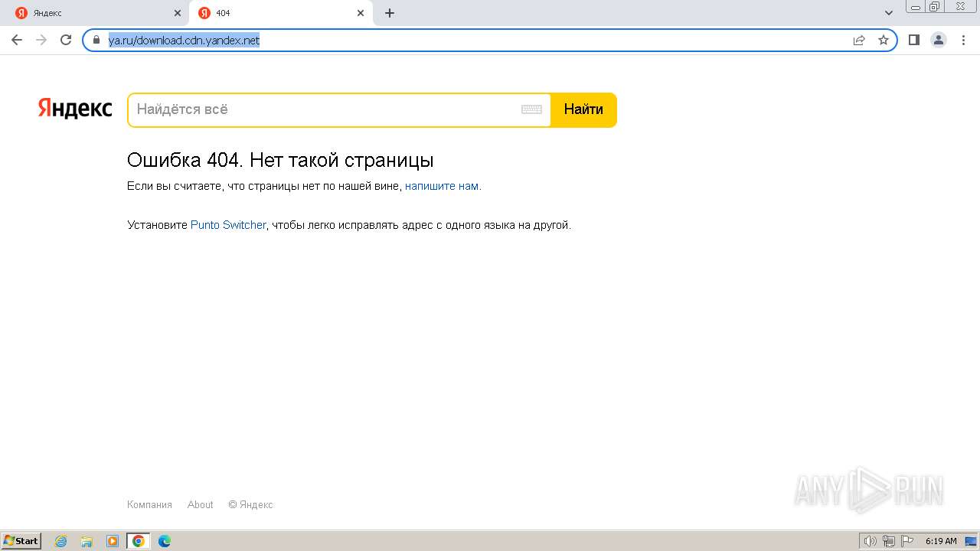Click the show desktop tray icon

(x=971, y=541)
